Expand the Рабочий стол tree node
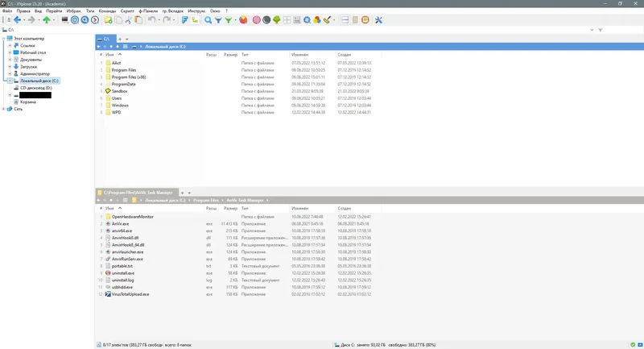644x349 pixels. click(x=10, y=52)
